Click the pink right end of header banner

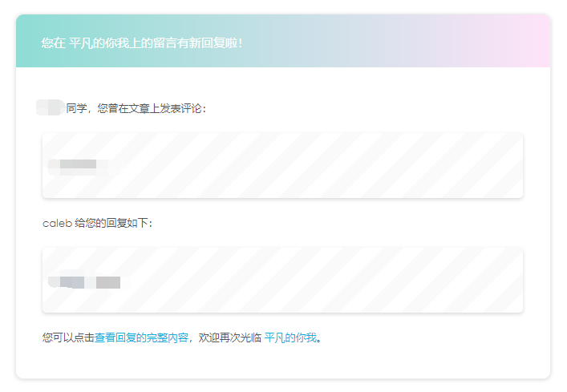coord(529,42)
